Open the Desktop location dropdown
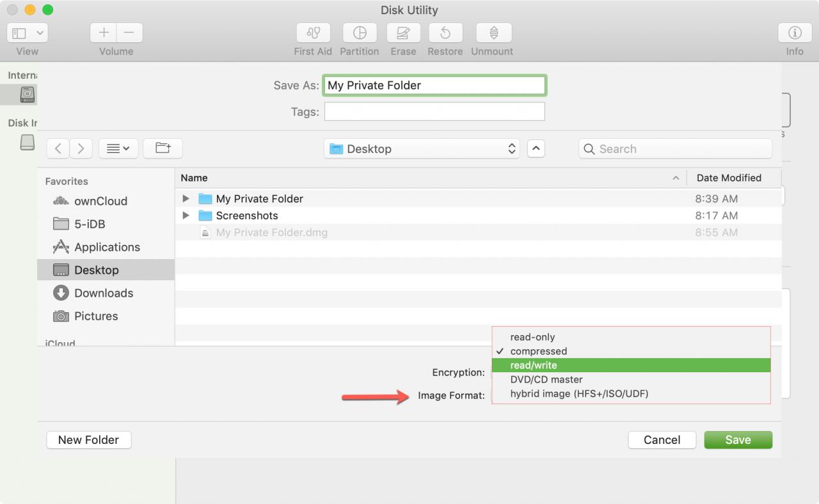The image size is (819, 504). 422,148
